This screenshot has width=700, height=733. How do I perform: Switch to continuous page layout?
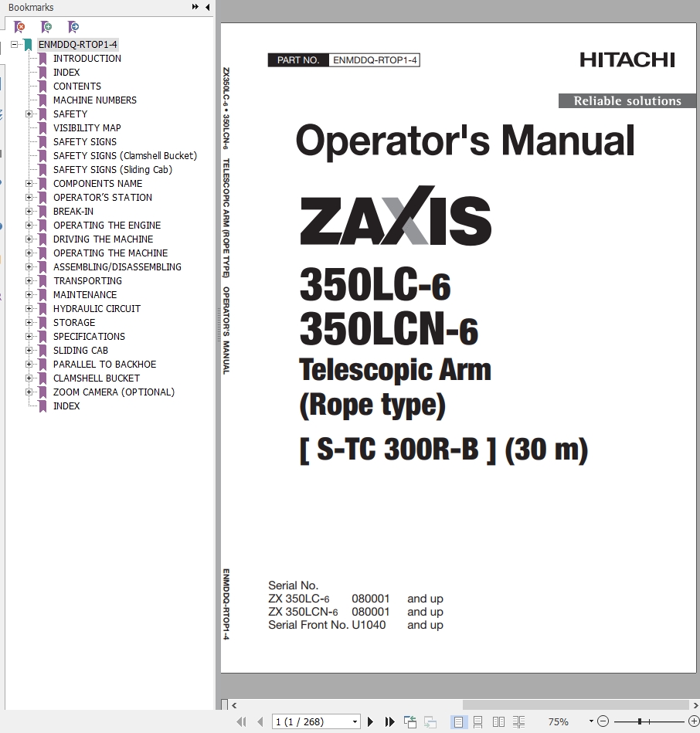(478, 721)
